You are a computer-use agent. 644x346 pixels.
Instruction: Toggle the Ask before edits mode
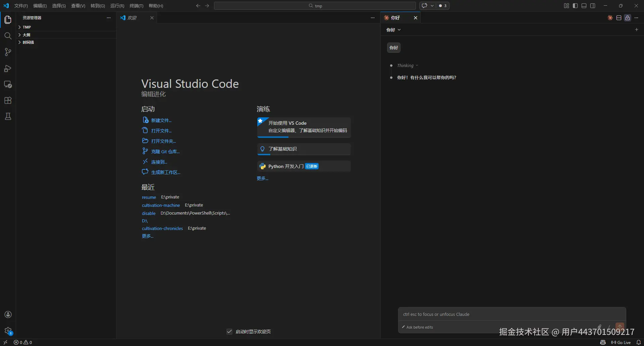coord(417,327)
